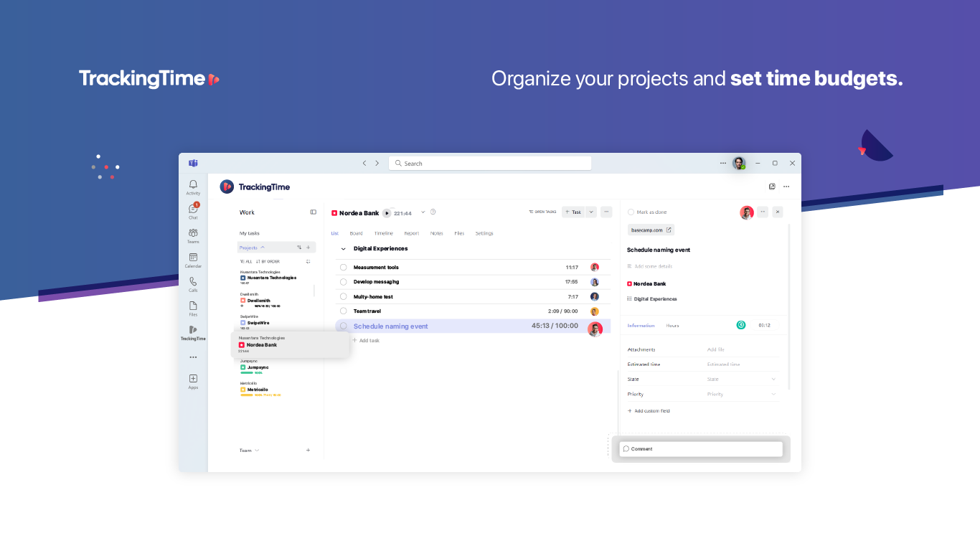Open the help icon beside Nordea Bank timer

click(x=433, y=212)
